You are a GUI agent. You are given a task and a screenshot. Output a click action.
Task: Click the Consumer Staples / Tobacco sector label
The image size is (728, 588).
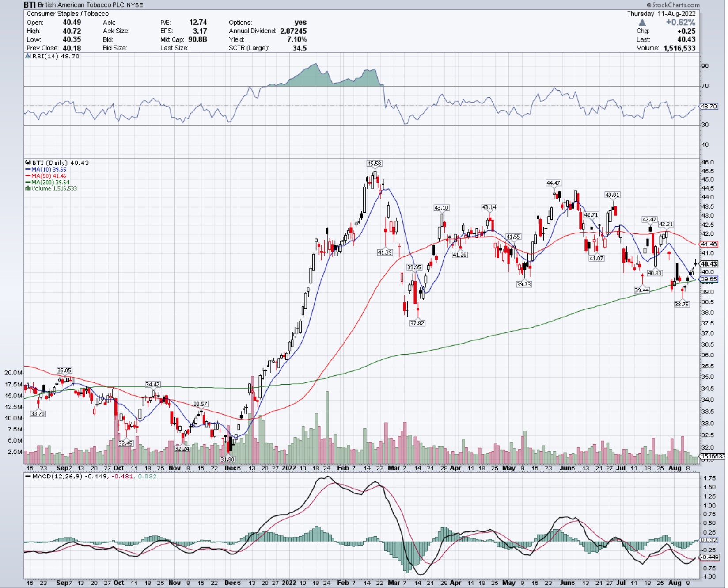pos(68,14)
